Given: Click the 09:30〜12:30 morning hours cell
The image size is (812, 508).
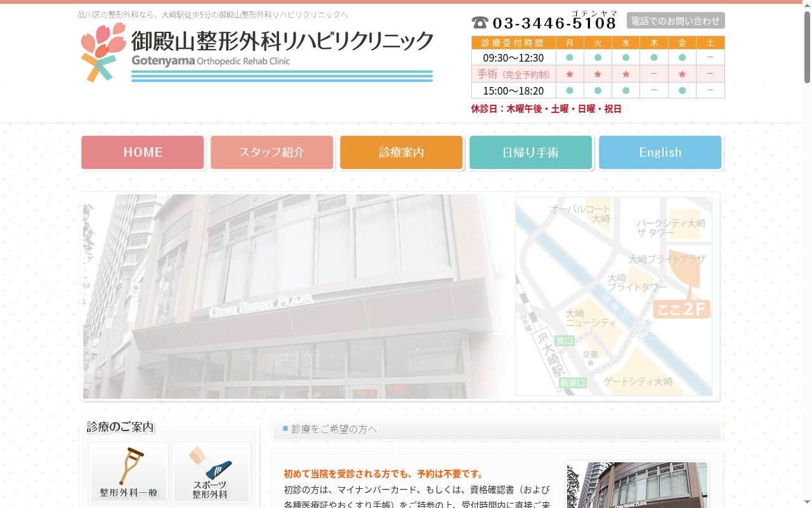Looking at the screenshot, I should tap(513, 58).
